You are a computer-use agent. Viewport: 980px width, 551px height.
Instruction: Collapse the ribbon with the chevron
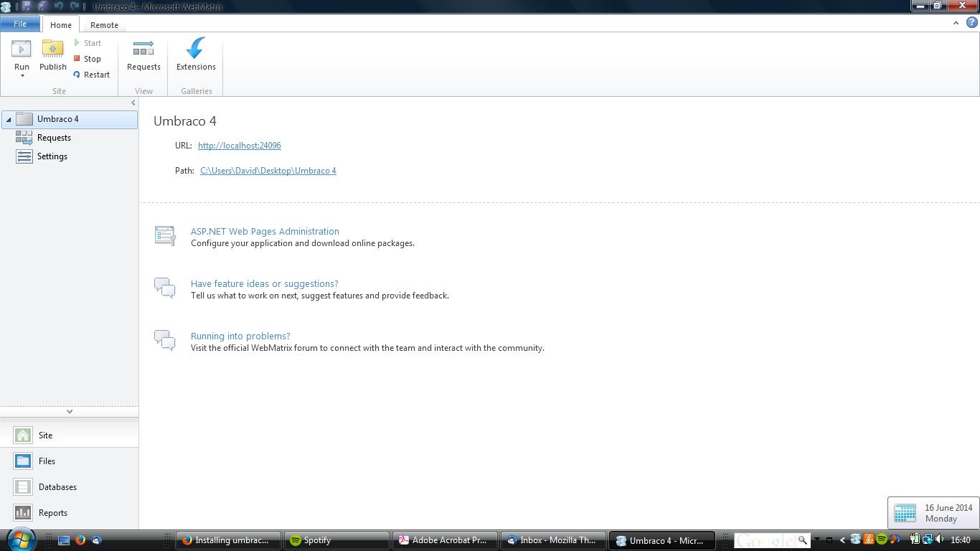tap(956, 23)
